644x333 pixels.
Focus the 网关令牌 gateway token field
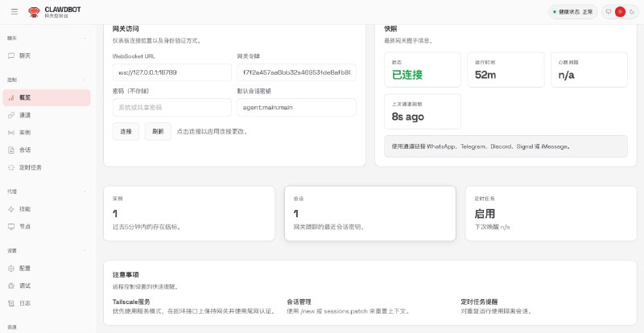pyautogui.click(x=296, y=72)
